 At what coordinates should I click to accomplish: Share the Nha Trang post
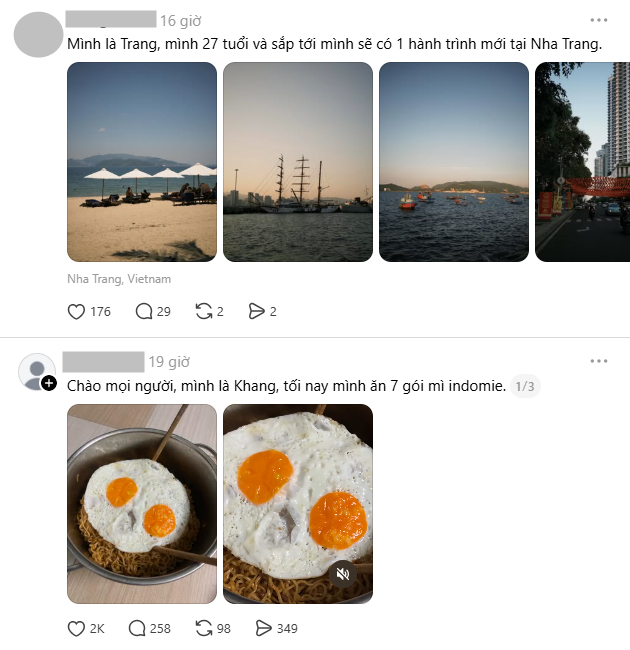point(257,312)
